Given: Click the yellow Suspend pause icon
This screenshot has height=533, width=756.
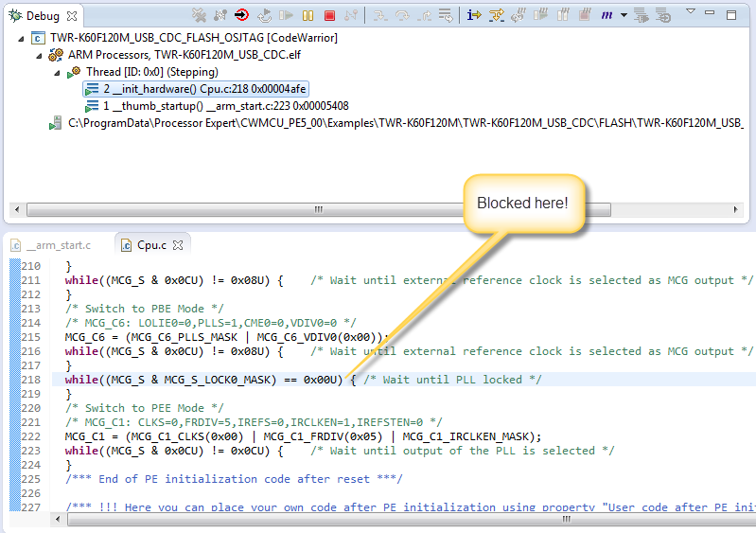Looking at the screenshot, I should [308, 15].
